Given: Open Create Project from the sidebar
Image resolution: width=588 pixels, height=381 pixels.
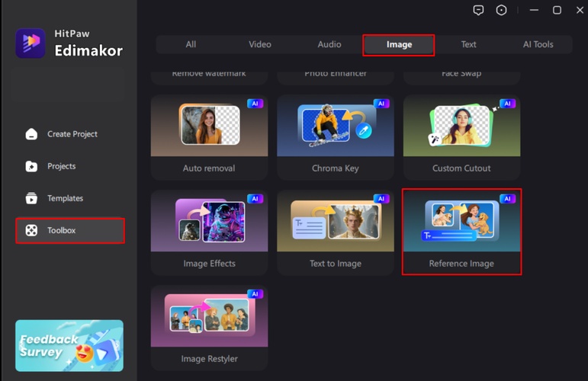Looking at the screenshot, I should (72, 134).
